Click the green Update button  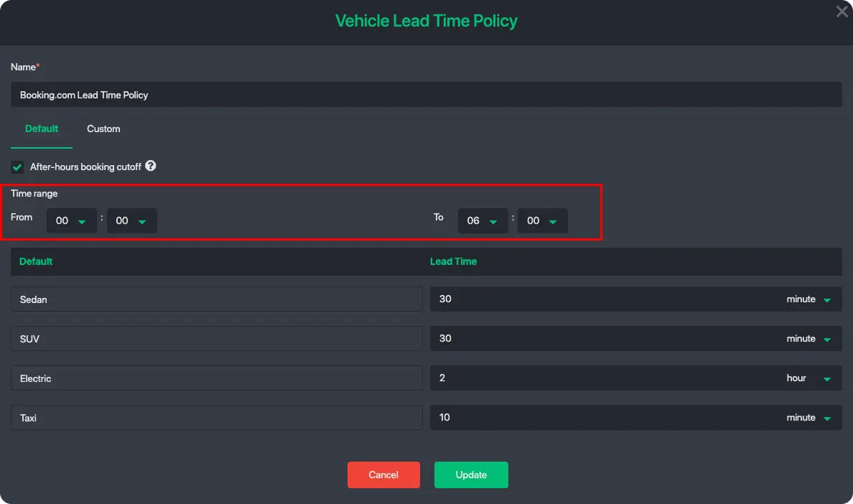[x=471, y=475]
